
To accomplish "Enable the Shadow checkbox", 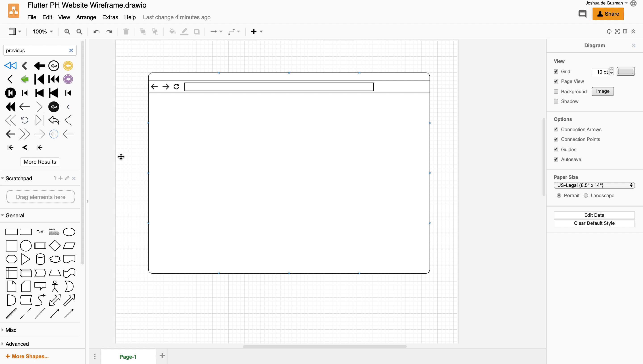I will click(556, 101).
